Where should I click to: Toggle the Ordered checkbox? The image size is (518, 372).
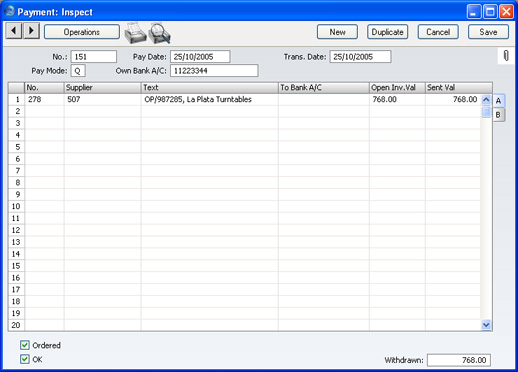click(25, 345)
